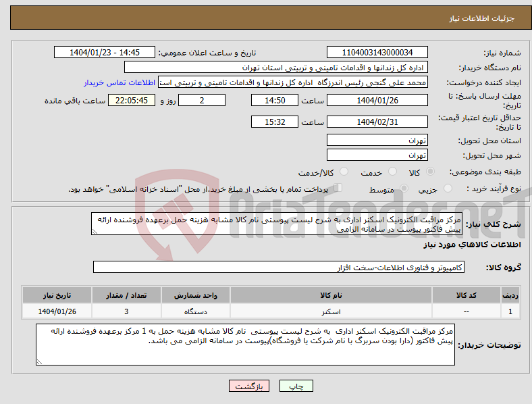Click the کد کالا column header
532x404 pixels.
click(x=467, y=295)
